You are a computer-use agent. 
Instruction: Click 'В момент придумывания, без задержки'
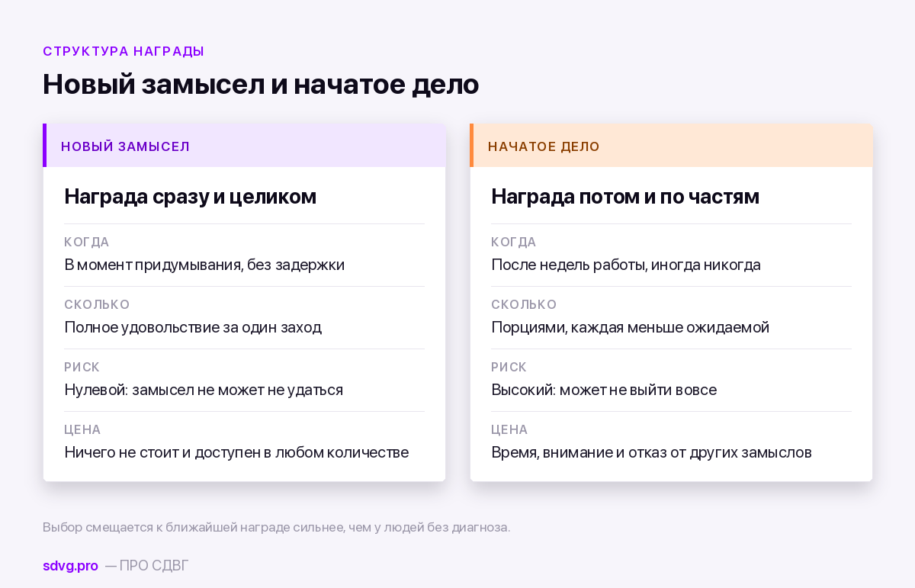[x=204, y=265]
